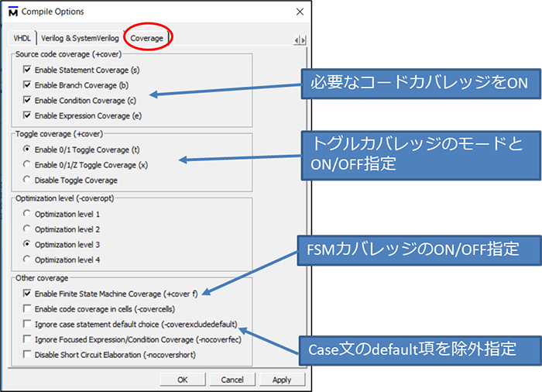Check Ignore case statement default choice
Image resolution: width=542 pixels, height=392 pixels.
pos(28,324)
